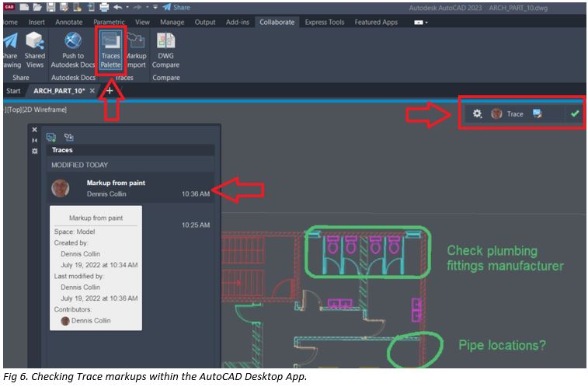Switch to the Manage ribbon tab
The image size is (588, 387).
(172, 22)
